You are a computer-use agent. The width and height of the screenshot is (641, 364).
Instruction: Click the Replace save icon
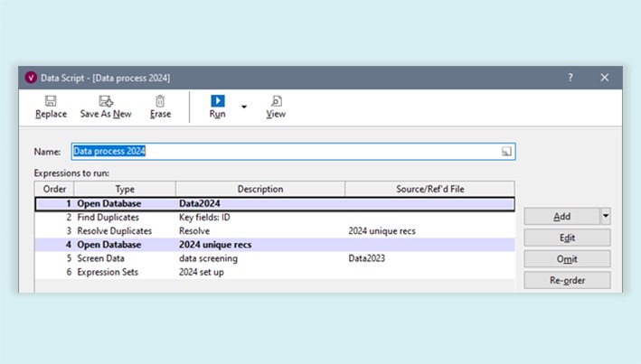51,101
